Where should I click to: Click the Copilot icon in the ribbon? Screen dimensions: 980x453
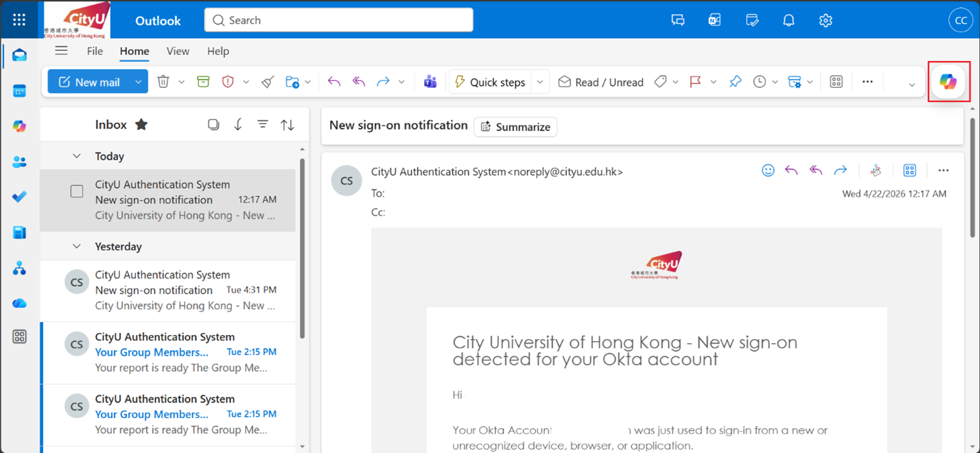click(x=948, y=82)
